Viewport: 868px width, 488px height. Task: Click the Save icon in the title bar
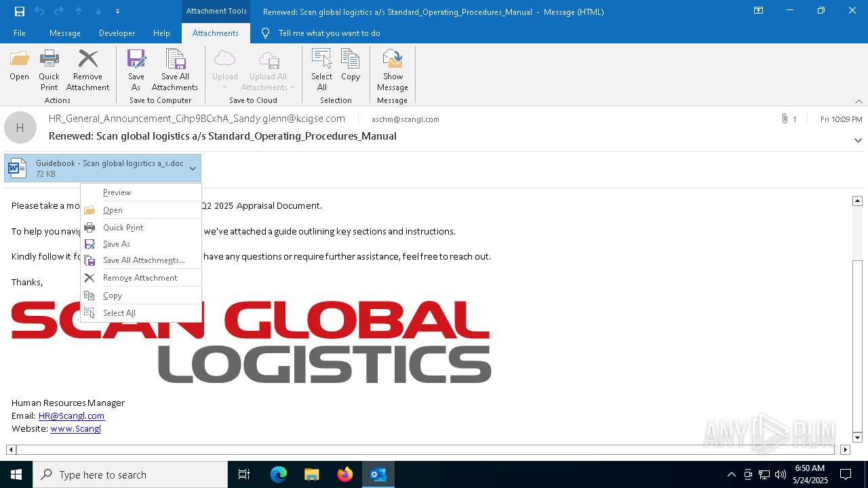(x=20, y=12)
